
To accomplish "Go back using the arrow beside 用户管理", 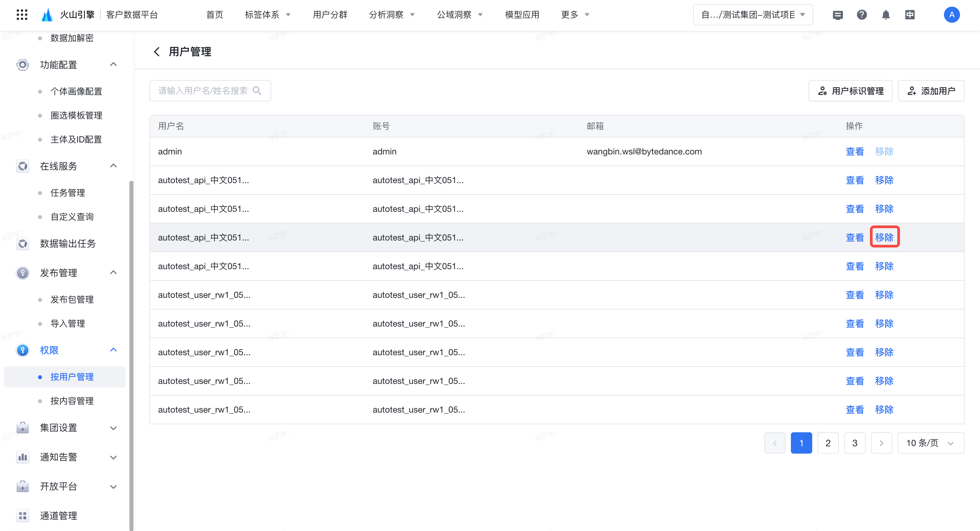I will pos(156,51).
